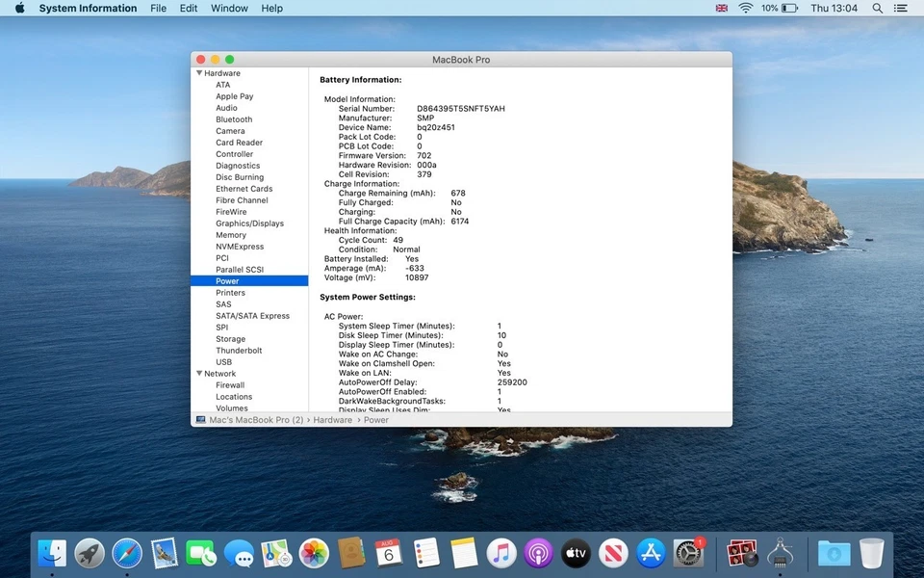Select USB in the sidebar
Image resolution: width=924 pixels, height=578 pixels.
coord(224,362)
